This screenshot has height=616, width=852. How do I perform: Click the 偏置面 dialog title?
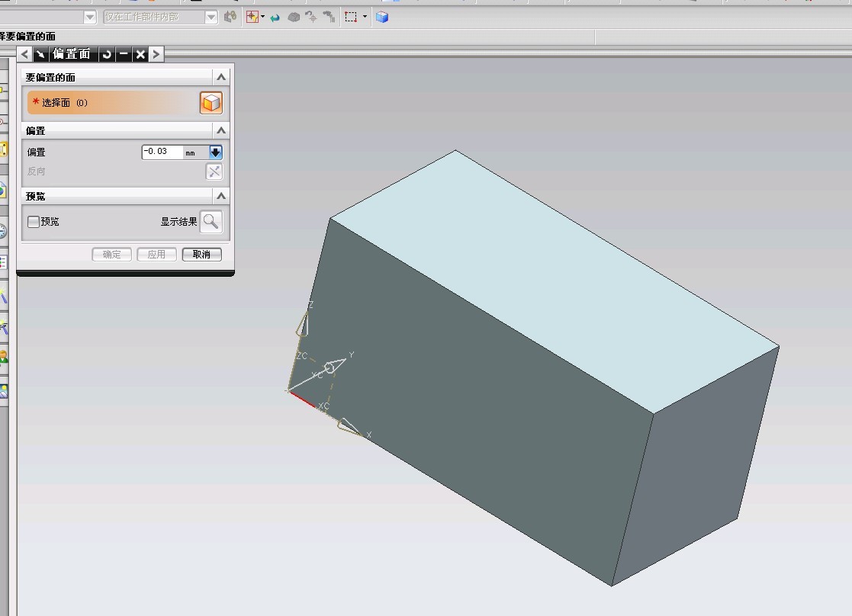tap(71, 54)
